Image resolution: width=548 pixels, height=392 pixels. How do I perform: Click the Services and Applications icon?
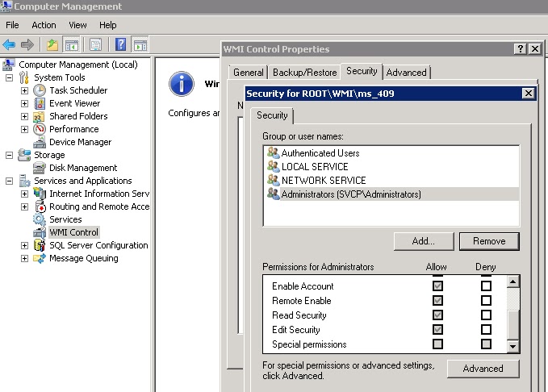[24, 181]
